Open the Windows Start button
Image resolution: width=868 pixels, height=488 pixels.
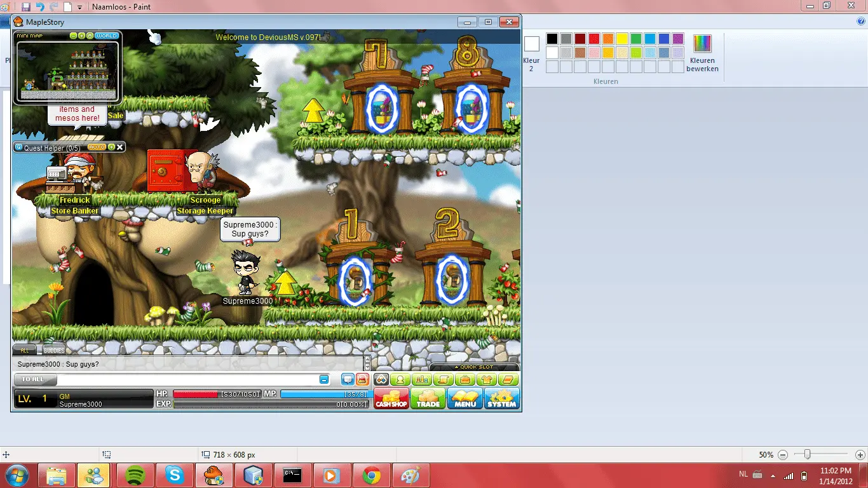coord(17,475)
